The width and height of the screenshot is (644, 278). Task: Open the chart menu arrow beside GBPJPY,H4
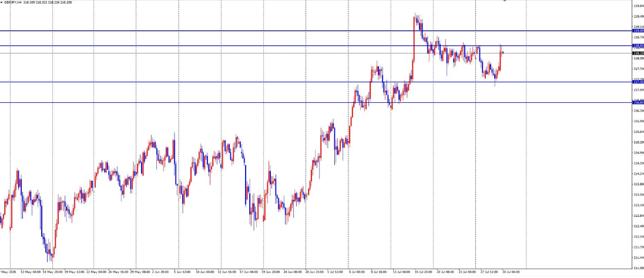[1, 2]
